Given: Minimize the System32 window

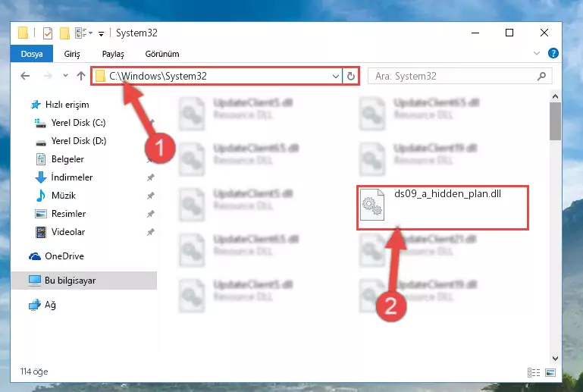Looking at the screenshot, I should coord(475,33).
